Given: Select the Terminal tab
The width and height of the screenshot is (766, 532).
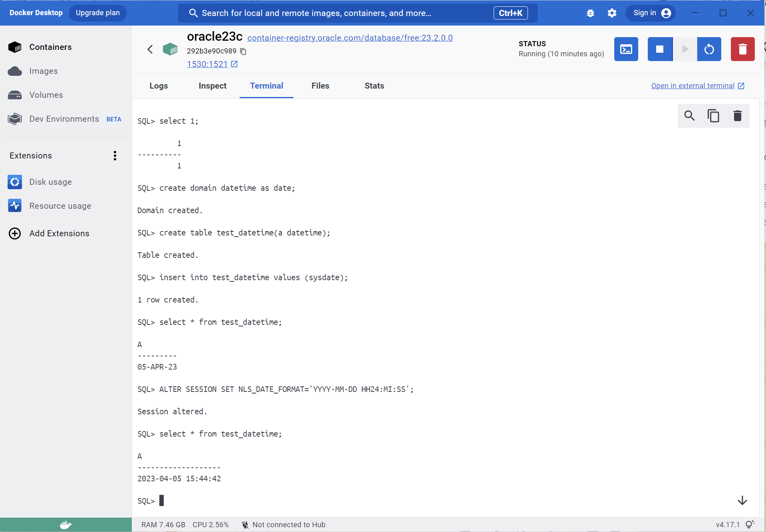Looking at the screenshot, I should click(x=266, y=86).
